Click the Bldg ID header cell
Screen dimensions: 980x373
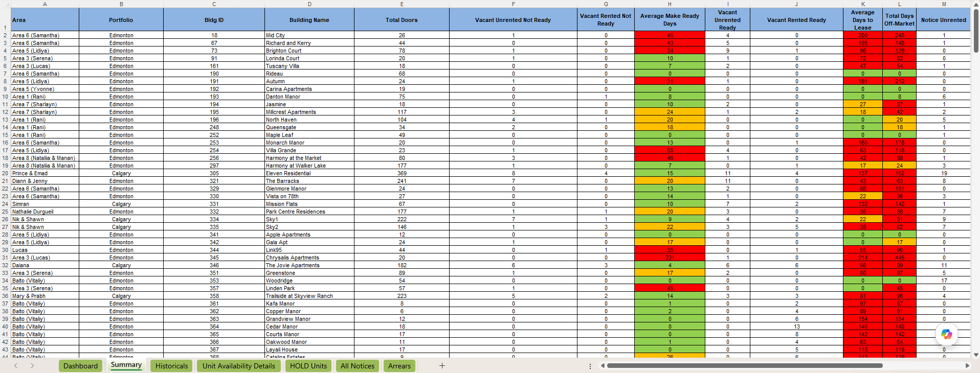tap(214, 20)
